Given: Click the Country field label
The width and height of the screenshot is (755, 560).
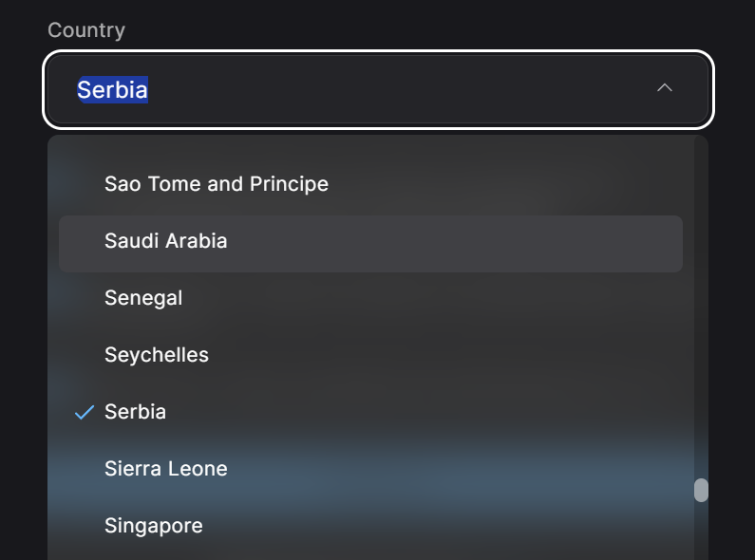Looking at the screenshot, I should pyautogui.click(x=86, y=30).
